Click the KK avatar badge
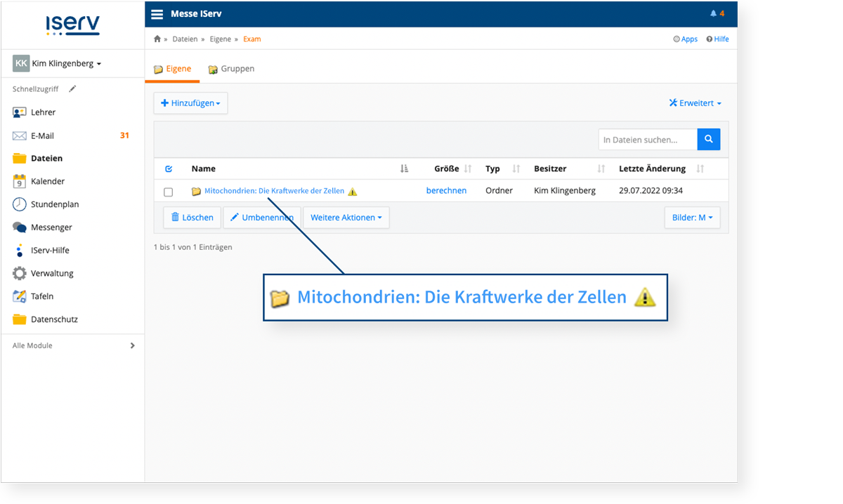The image size is (843, 504). coord(21,63)
